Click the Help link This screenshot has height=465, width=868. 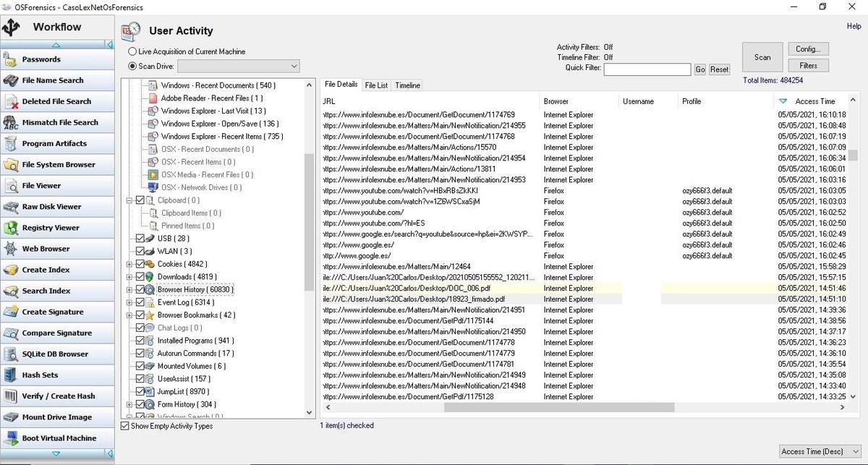854,27
